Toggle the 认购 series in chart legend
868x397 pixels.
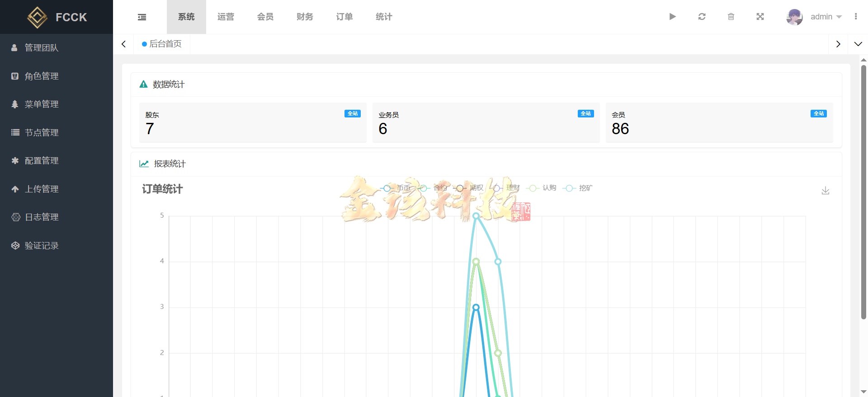coord(541,188)
